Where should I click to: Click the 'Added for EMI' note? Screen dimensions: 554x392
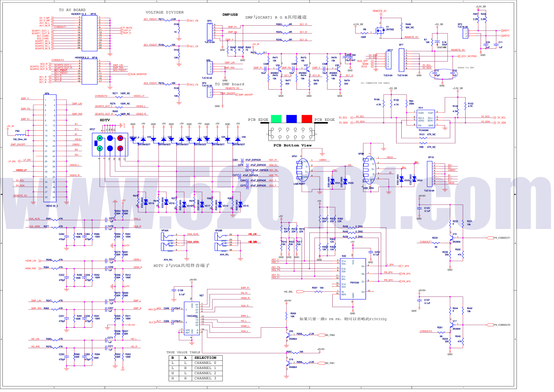tap(466, 68)
